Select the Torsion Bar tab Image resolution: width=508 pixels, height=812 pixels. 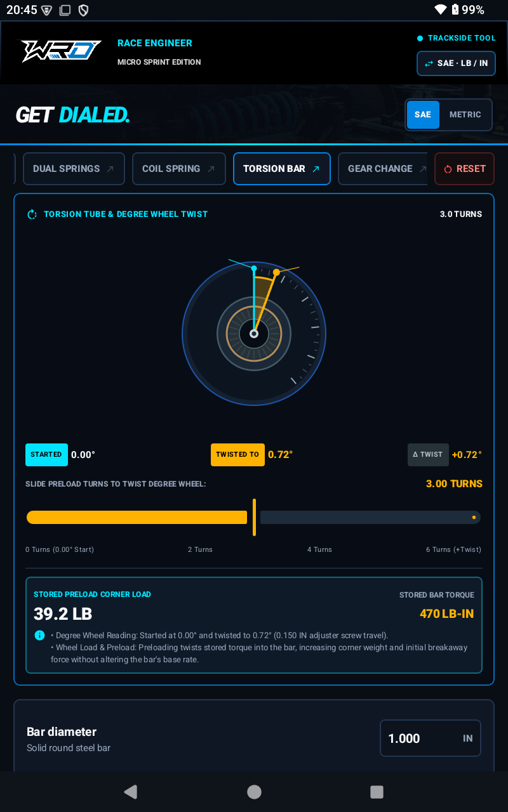(x=282, y=169)
